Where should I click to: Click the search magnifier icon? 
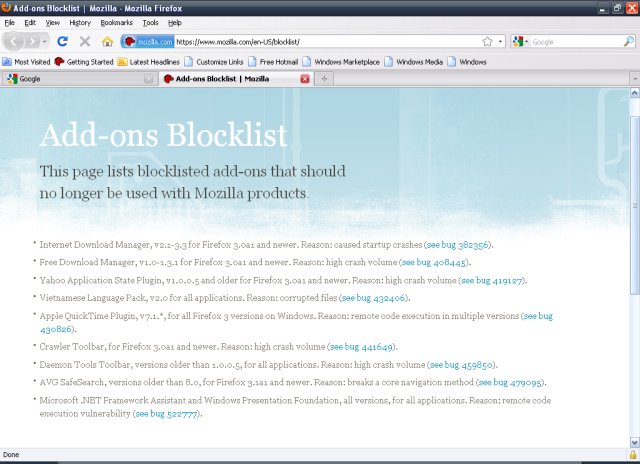[628, 42]
